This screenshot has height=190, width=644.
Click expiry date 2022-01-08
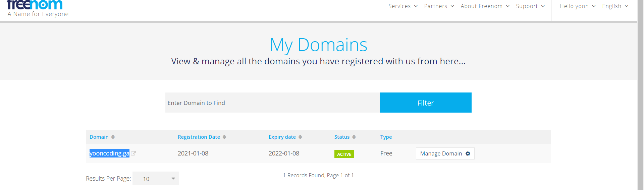tap(284, 153)
